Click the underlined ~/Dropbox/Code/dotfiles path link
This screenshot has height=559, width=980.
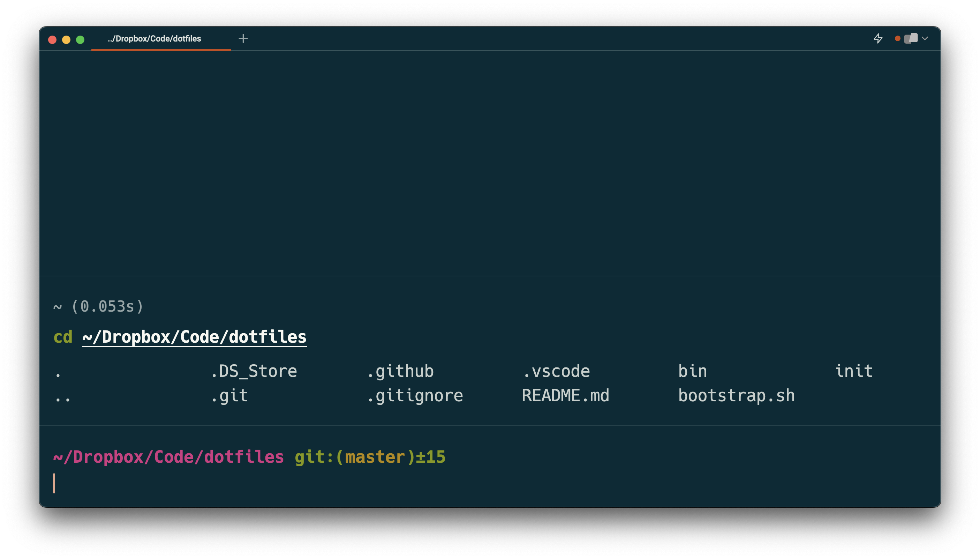tap(194, 337)
